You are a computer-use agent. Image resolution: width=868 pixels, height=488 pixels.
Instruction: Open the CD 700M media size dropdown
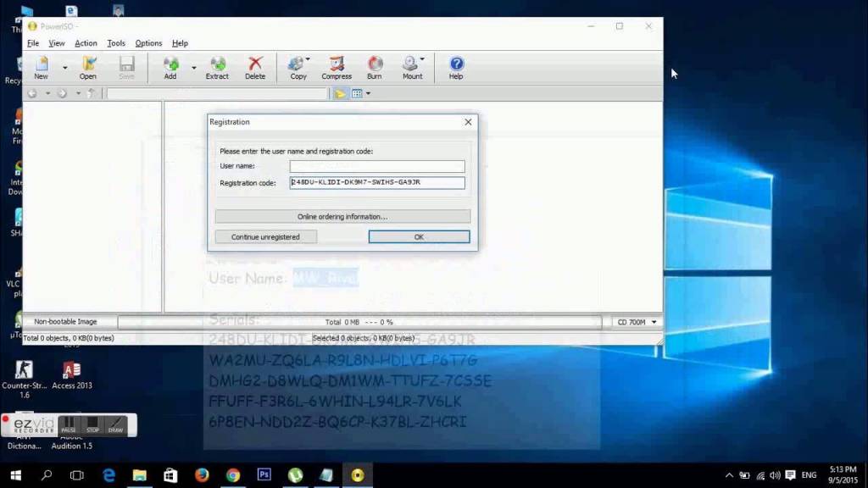click(637, 322)
